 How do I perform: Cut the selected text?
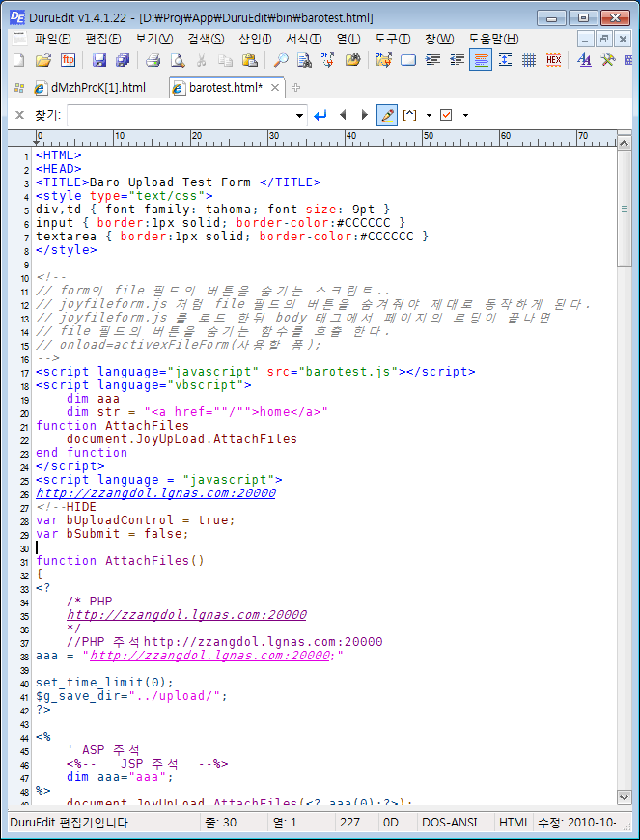(x=202, y=60)
